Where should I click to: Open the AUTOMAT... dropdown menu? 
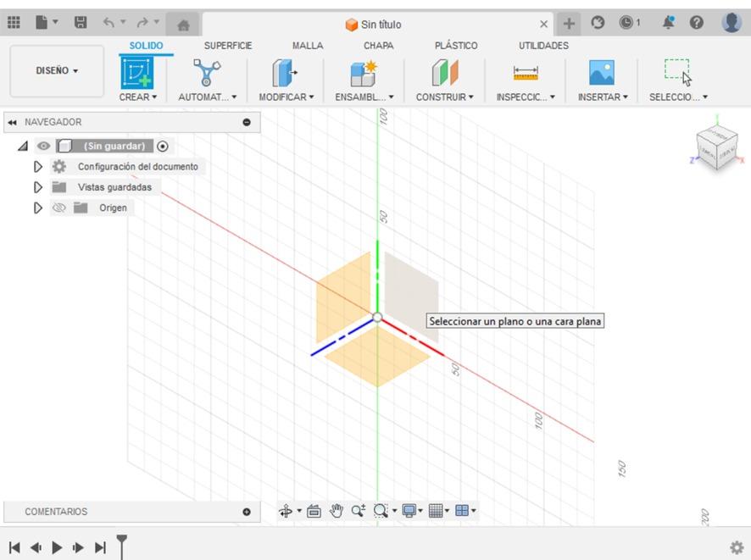pos(208,97)
